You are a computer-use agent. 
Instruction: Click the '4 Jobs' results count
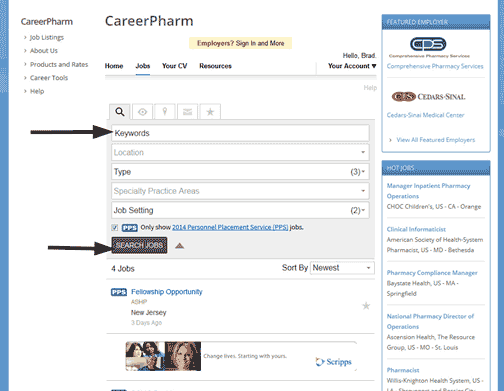[x=123, y=269]
